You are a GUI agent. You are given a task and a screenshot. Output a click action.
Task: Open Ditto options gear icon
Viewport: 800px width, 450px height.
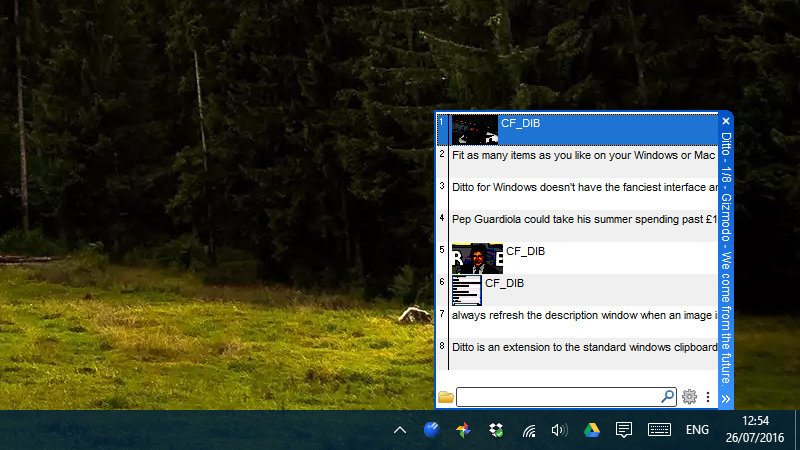(x=689, y=396)
